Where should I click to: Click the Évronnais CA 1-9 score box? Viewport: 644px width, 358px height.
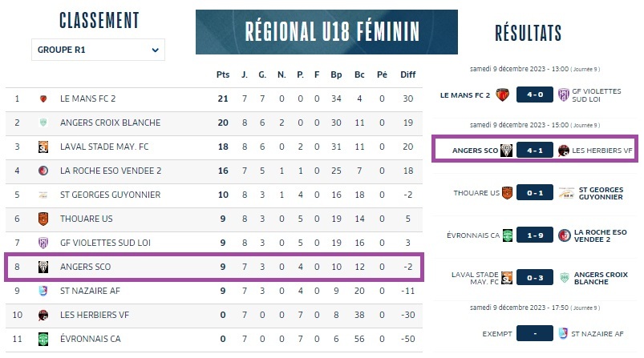tap(535, 235)
